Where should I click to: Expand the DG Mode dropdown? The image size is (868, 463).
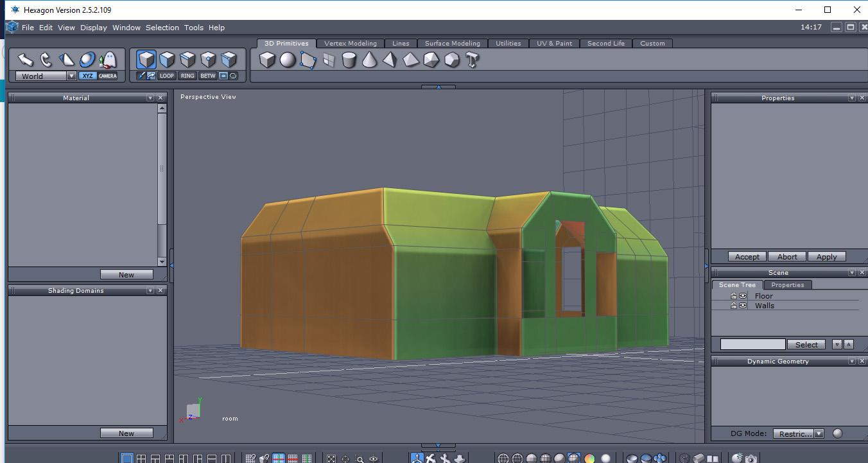point(819,433)
